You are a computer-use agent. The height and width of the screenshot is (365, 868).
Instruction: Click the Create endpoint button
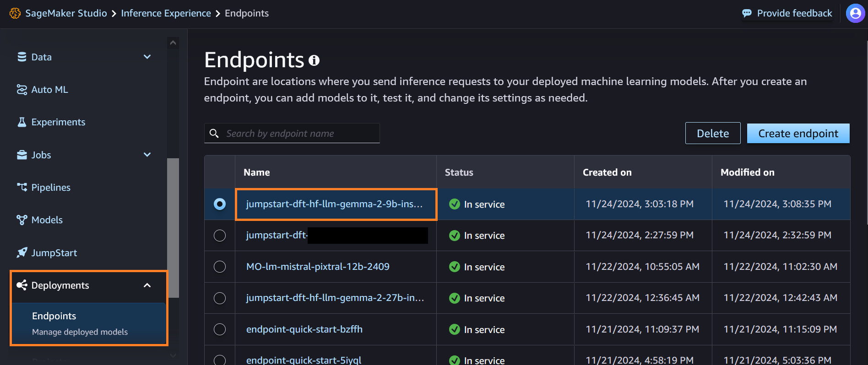coord(798,133)
